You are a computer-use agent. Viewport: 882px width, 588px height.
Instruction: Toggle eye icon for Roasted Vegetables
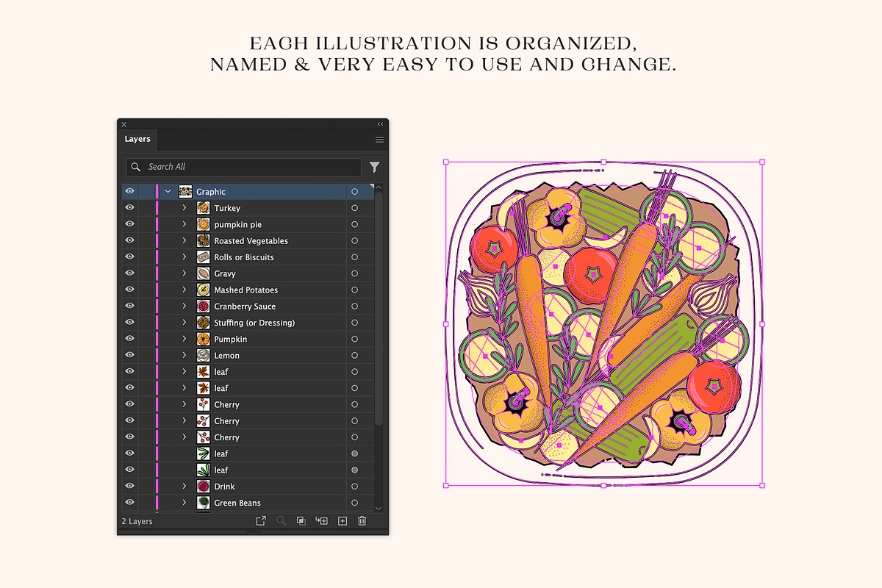coord(130,241)
